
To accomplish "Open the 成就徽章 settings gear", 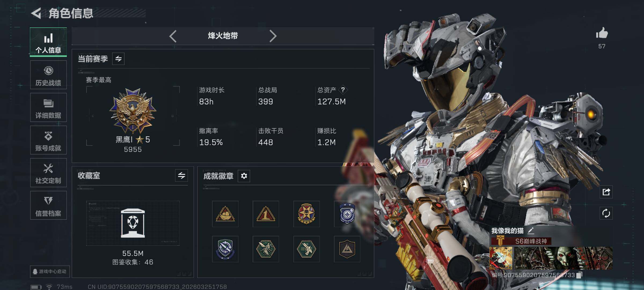I will point(244,176).
